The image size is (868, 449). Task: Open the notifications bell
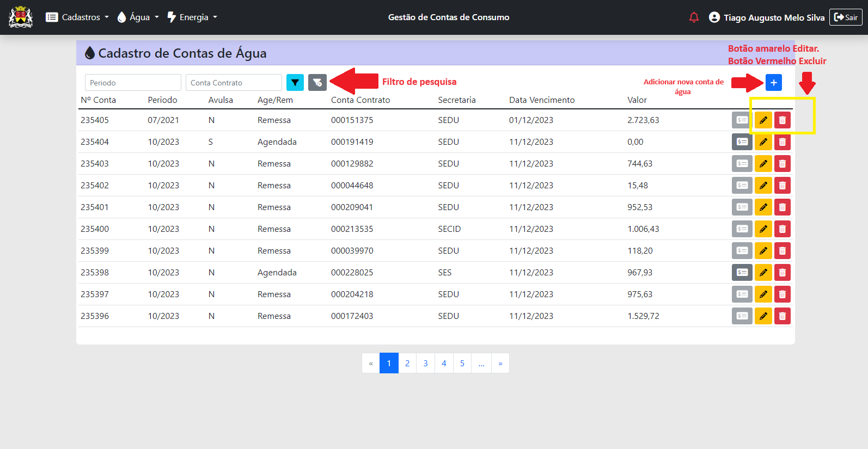(x=694, y=17)
